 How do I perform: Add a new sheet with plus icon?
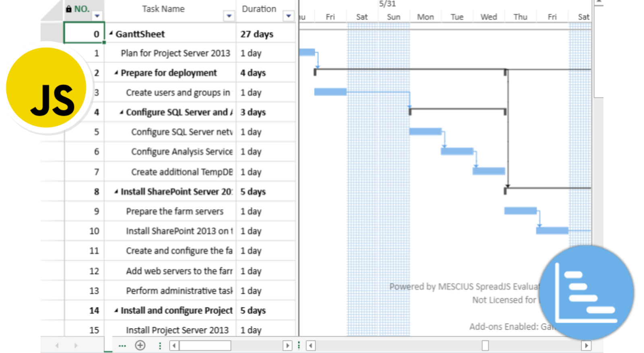pyautogui.click(x=140, y=345)
